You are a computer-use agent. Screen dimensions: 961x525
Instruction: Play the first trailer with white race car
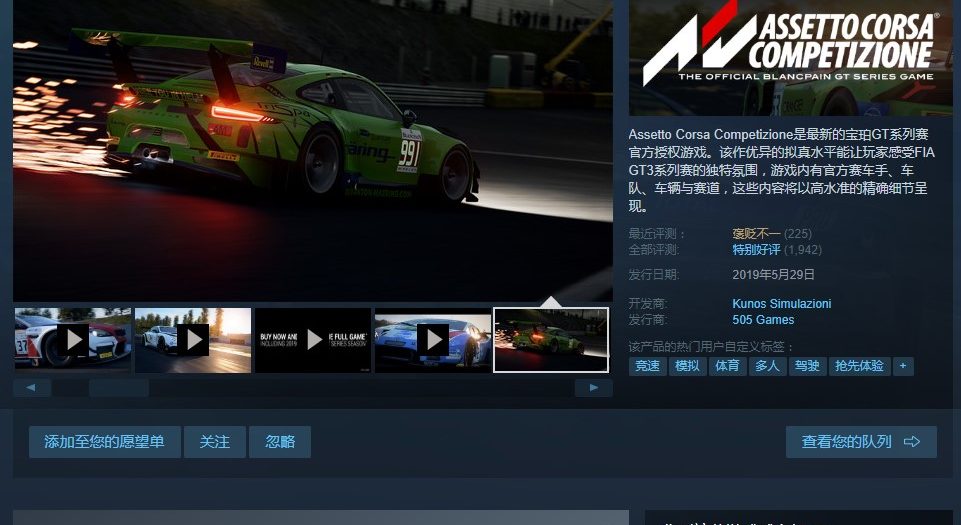pos(73,339)
